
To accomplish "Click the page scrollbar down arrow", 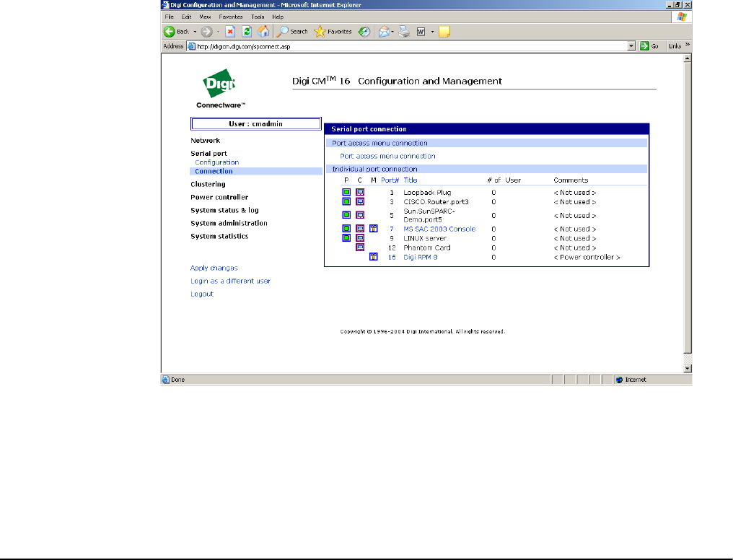I will pos(687,368).
